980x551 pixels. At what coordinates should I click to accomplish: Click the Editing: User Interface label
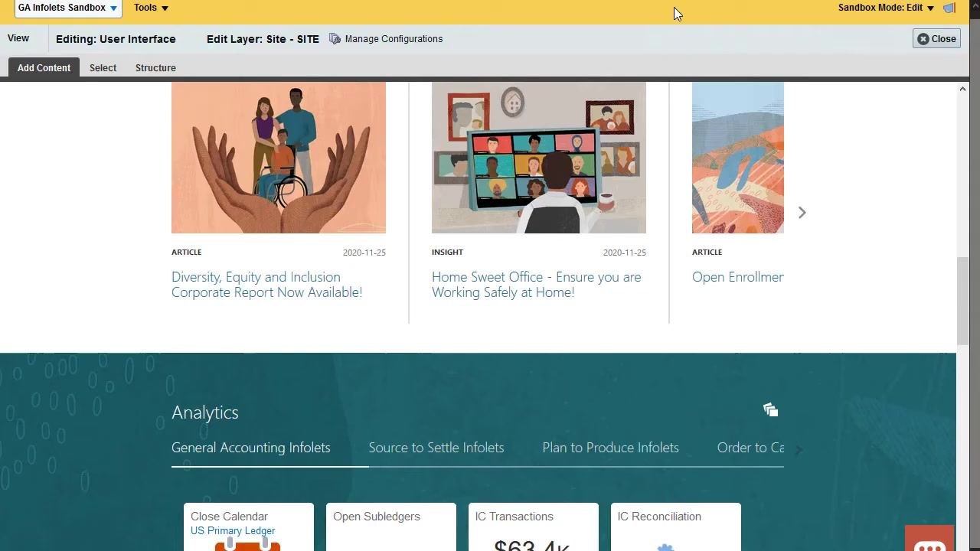coord(116,39)
